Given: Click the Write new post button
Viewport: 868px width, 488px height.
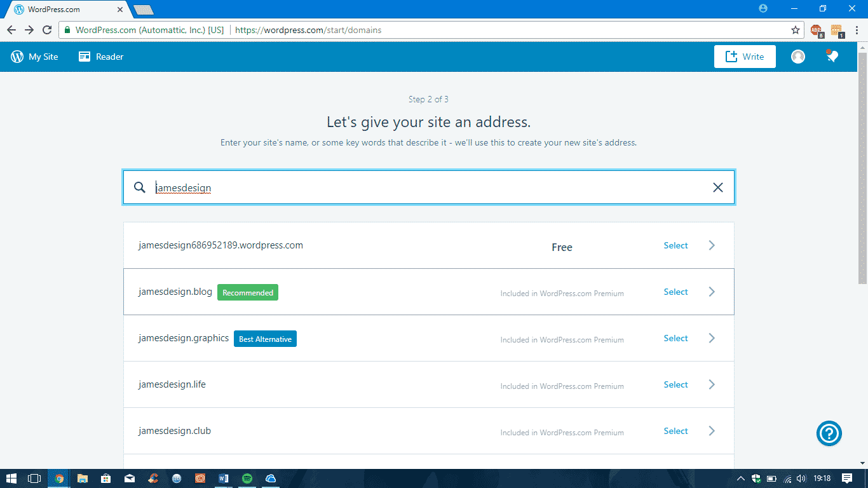Looking at the screenshot, I should [745, 57].
